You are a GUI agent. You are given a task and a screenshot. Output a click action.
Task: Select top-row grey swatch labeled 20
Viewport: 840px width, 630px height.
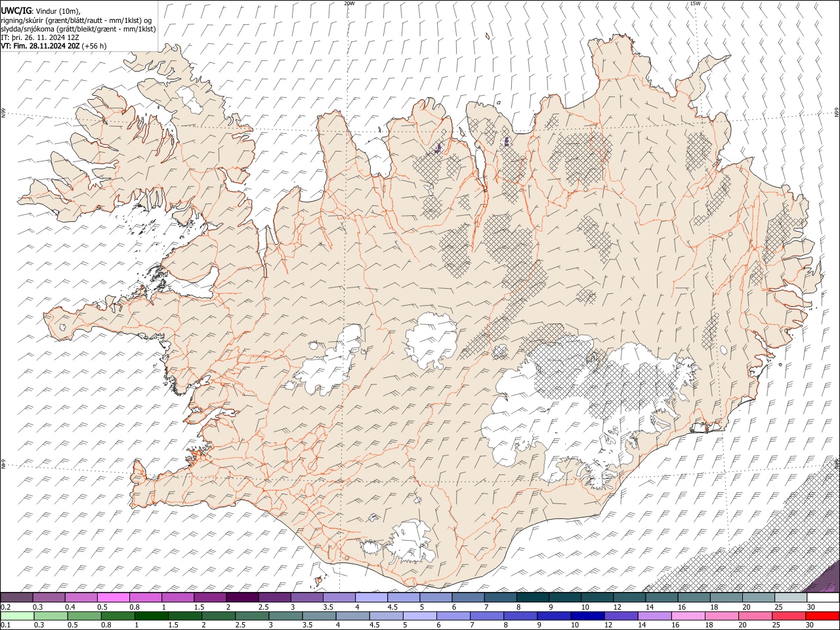758,598
